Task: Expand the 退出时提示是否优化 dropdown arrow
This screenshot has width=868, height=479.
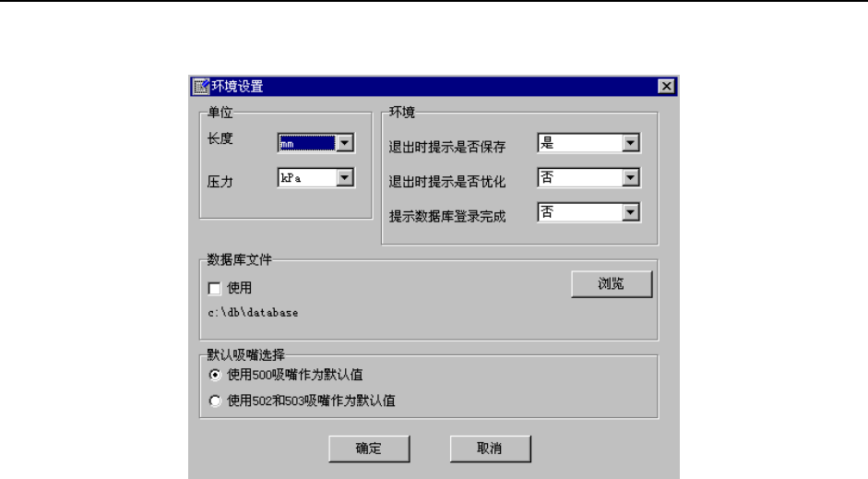Action: (631, 178)
